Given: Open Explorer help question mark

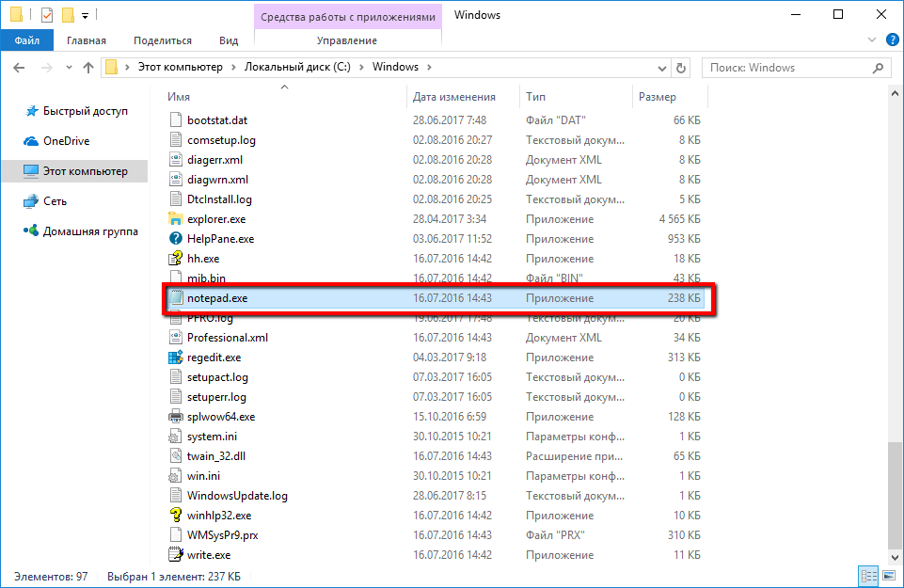Looking at the screenshot, I should 892,40.
